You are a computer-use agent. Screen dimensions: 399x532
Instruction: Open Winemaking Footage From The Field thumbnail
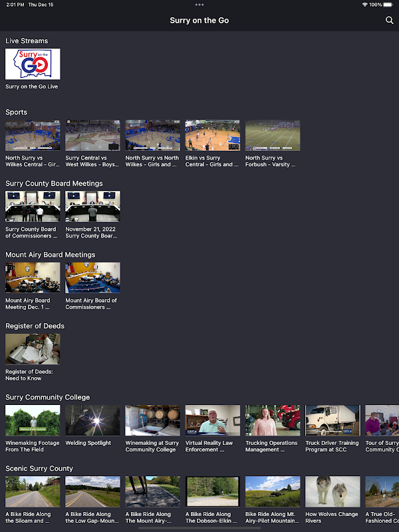pos(33,420)
